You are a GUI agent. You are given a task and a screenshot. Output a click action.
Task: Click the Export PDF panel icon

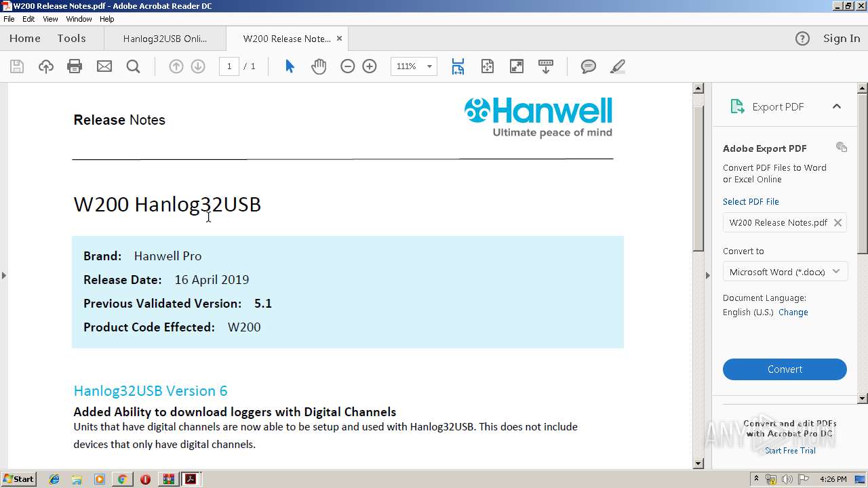pos(737,106)
